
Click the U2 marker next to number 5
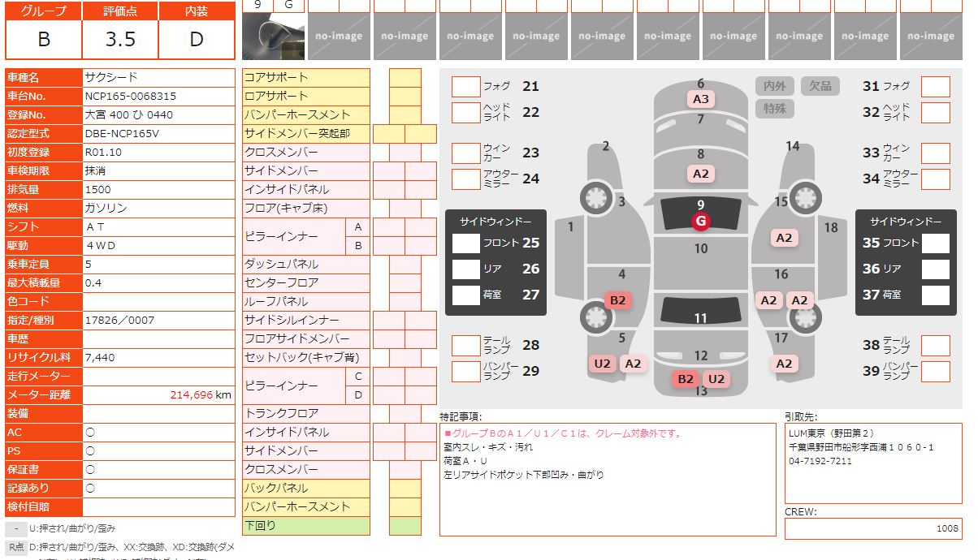(x=602, y=364)
